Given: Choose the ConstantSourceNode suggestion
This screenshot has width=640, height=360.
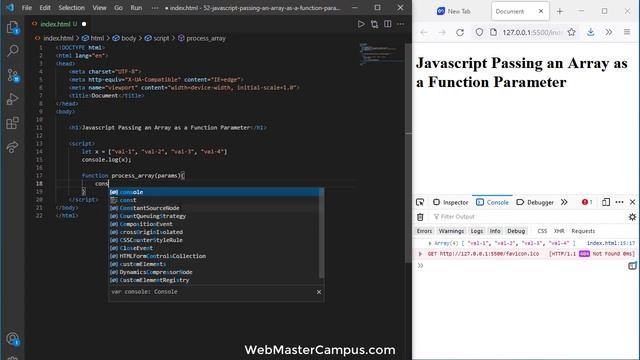Looking at the screenshot, I should tap(216, 208).
